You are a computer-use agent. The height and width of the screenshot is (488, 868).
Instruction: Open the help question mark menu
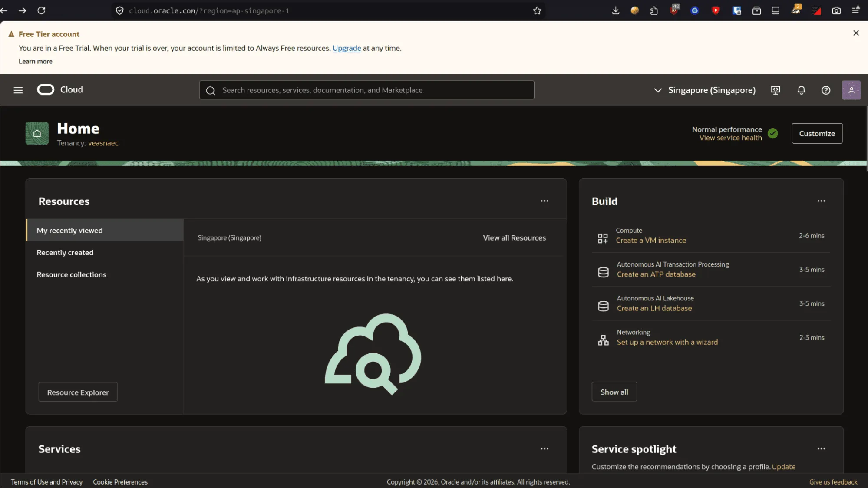click(x=826, y=90)
